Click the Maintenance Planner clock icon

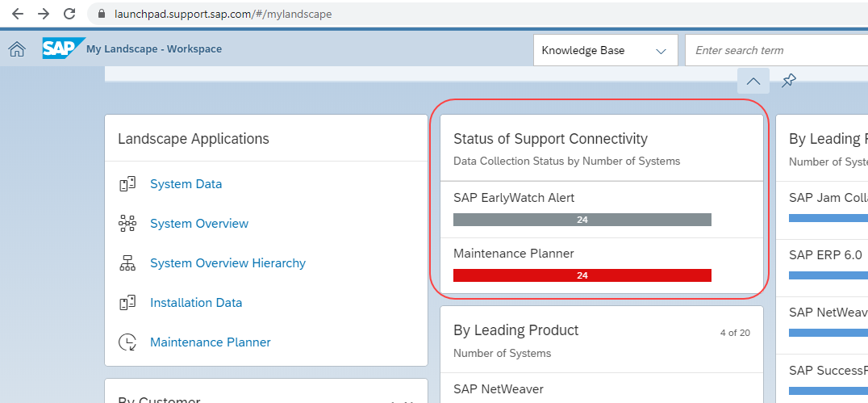click(x=127, y=342)
